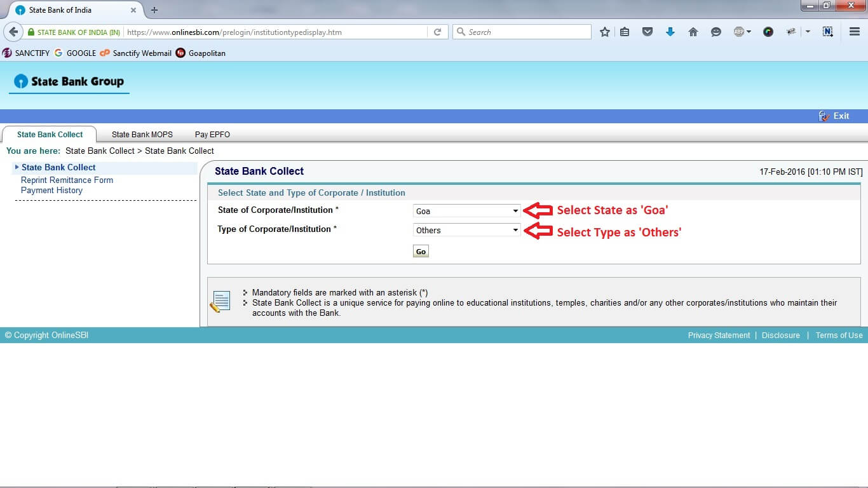Bookmark this page with the star icon
Image resolution: width=868 pixels, height=488 pixels.
(x=605, y=32)
